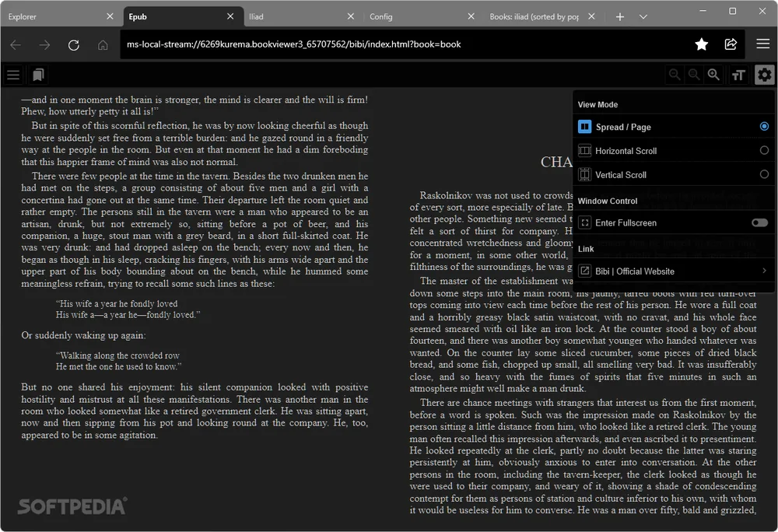
Task: Click the share icon beside address bar
Action: [731, 44]
